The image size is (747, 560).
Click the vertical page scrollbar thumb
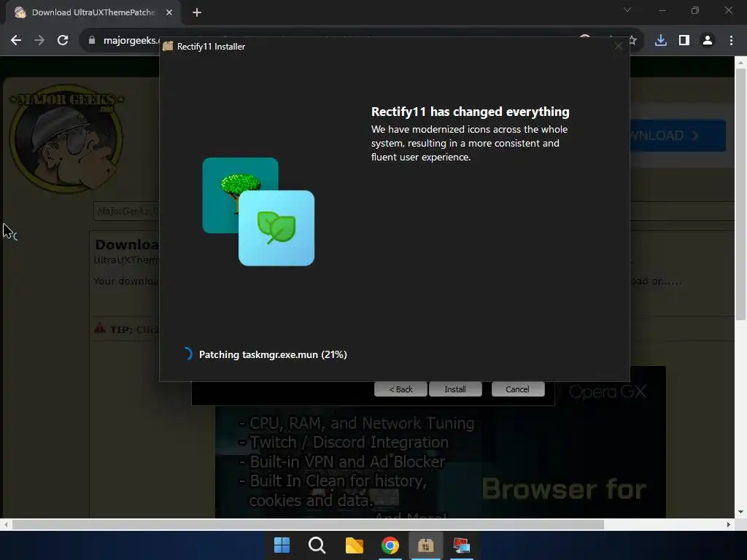740,194
